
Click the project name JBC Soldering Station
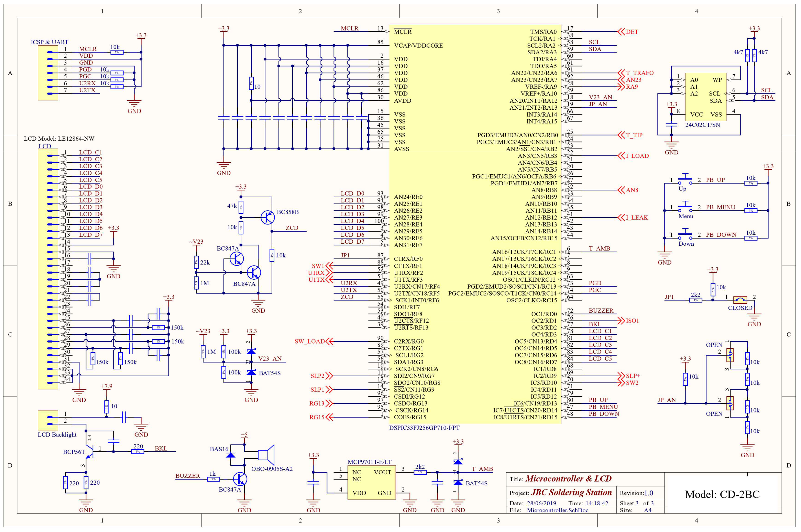click(x=571, y=492)
